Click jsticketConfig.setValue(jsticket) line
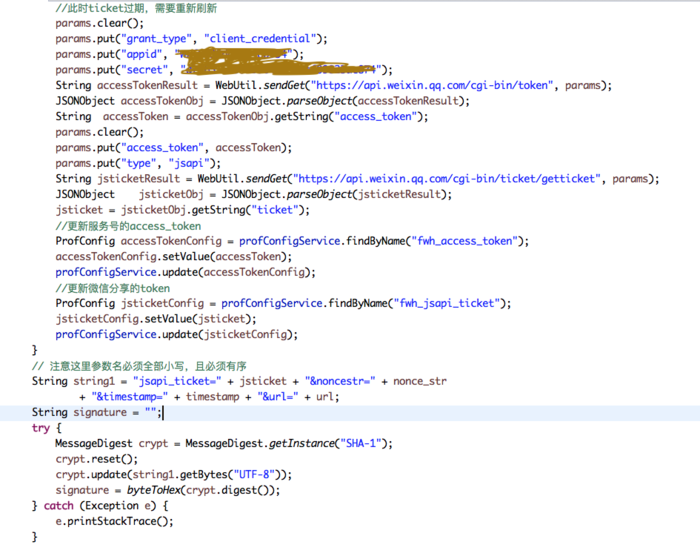The image size is (700, 556). (156, 319)
